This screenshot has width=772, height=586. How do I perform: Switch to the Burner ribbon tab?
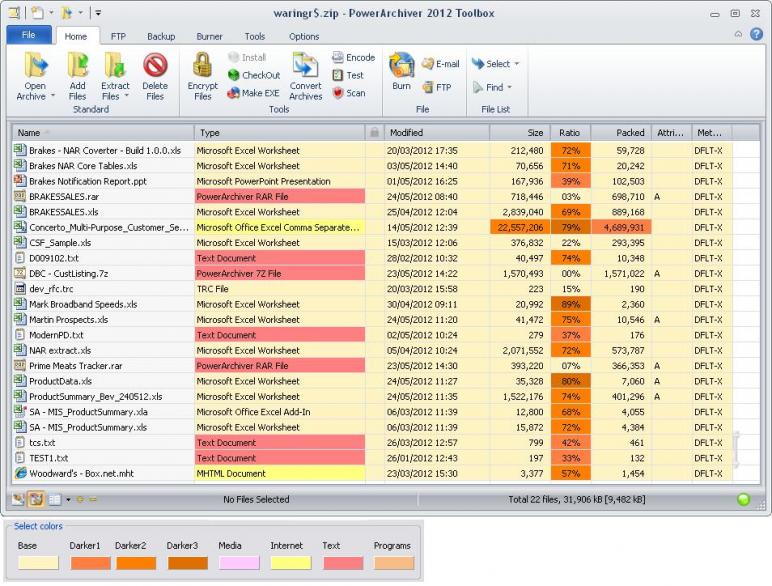(x=209, y=36)
